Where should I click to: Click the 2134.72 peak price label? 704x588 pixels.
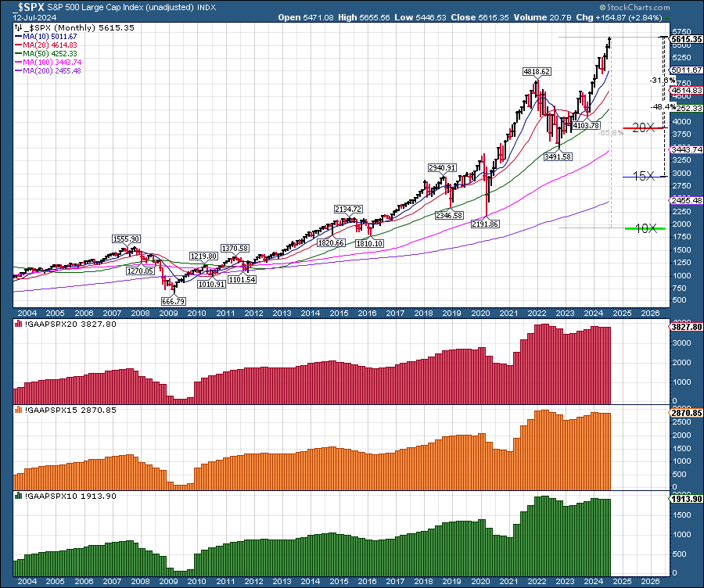tap(348, 209)
